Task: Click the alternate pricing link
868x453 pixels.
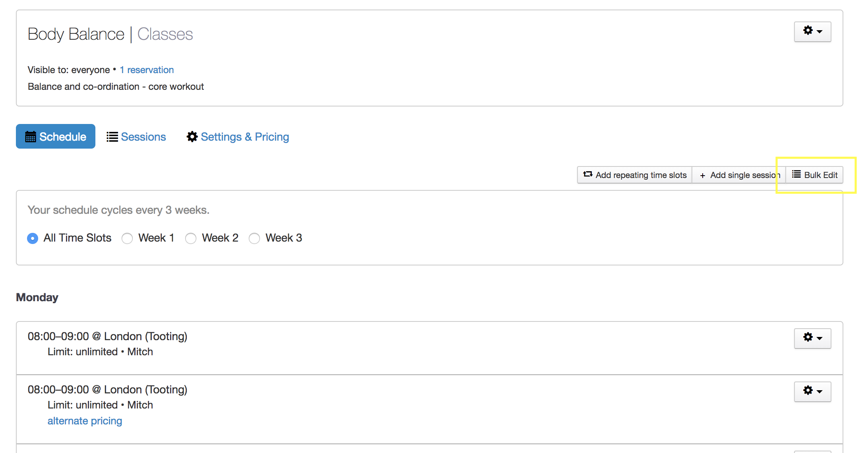Action: click(85, 421)
